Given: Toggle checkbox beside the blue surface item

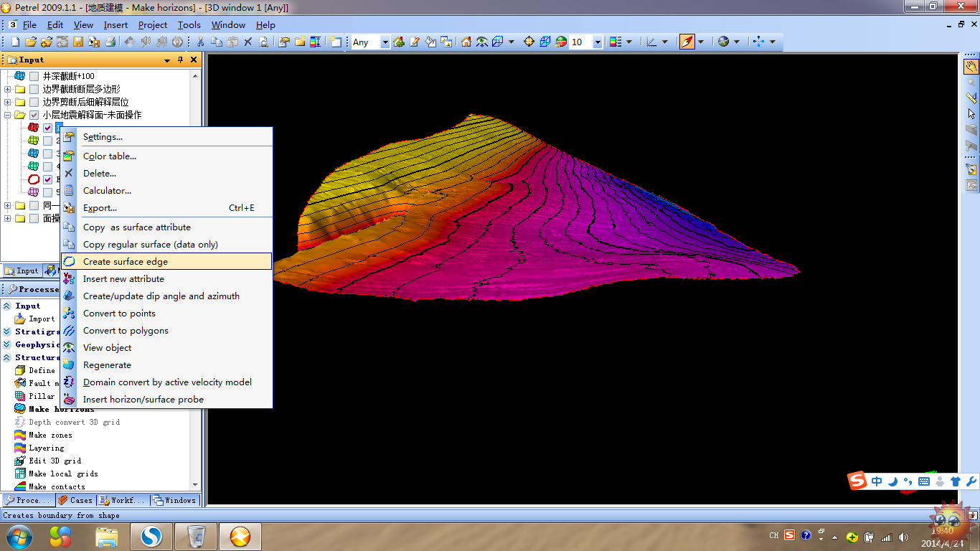Looking at the screenshot, I should tap(48, 154).
